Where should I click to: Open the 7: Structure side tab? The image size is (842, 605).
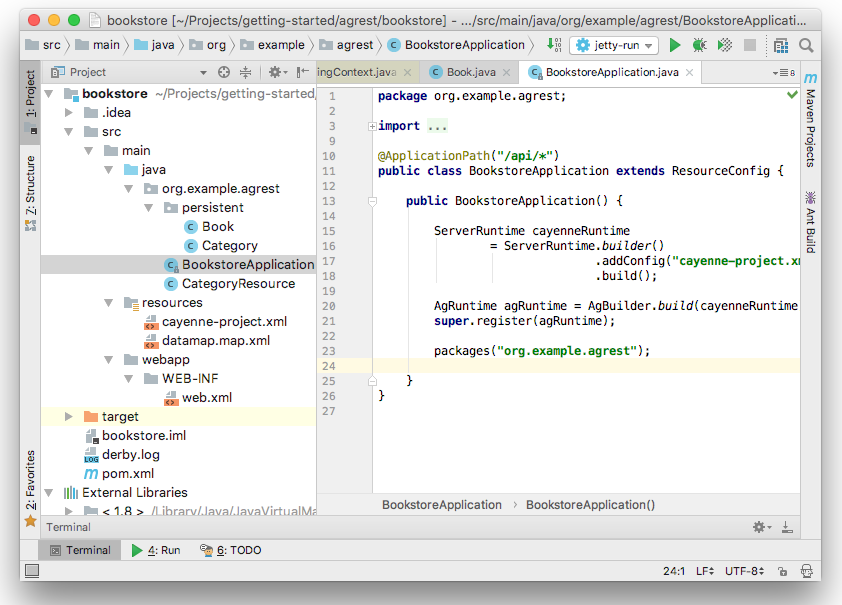(30, 193)
